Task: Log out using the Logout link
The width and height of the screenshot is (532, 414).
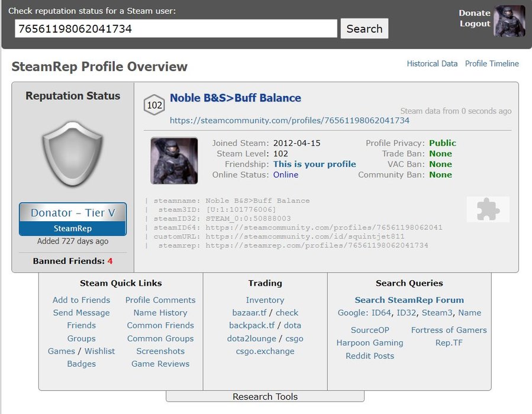Action: [x=475, y=24]
